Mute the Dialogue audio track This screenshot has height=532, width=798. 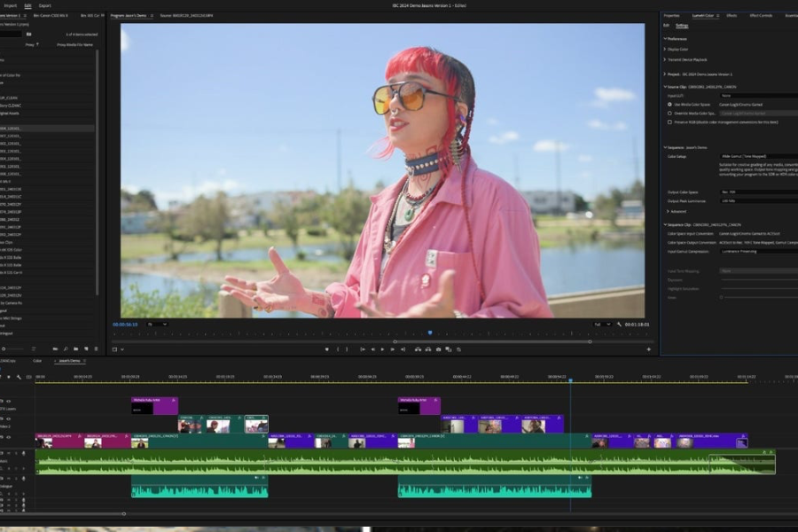pyautogui.click(x=8, y=479)
